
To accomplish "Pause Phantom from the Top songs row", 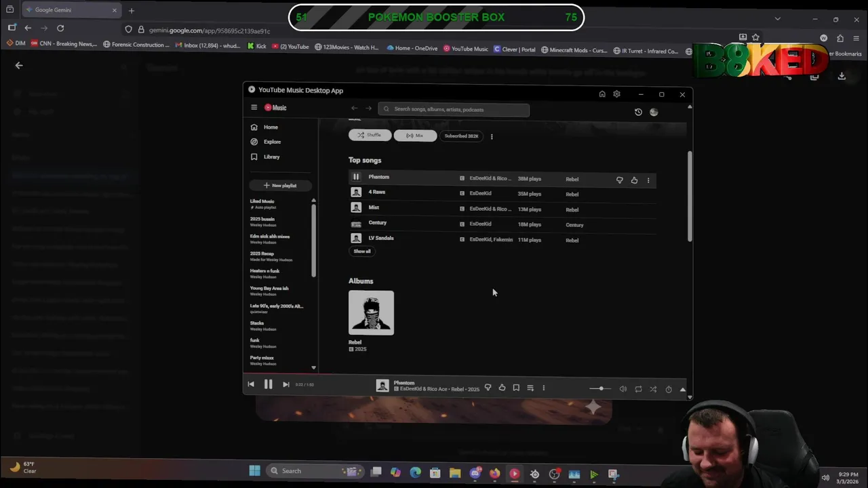I will (356, 177).
